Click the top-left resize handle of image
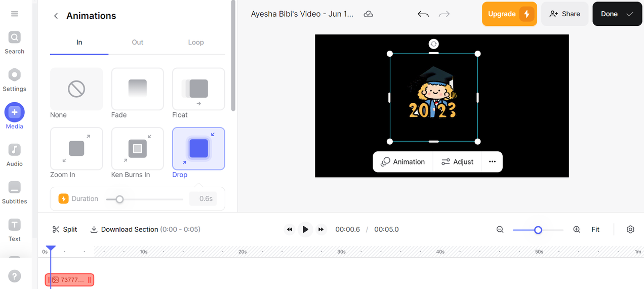 [390, 54]
